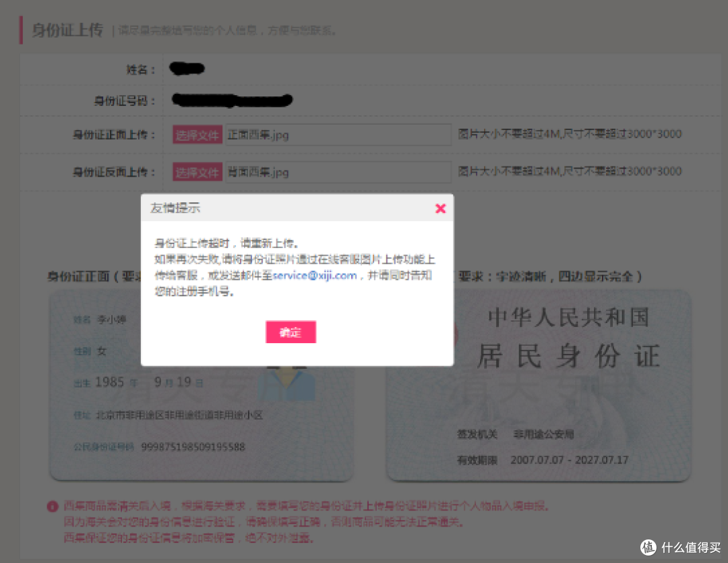This screenshot has width=728, height=563.
Task: Confirm the dialog with 确定 button
Action: click(291, 332)
